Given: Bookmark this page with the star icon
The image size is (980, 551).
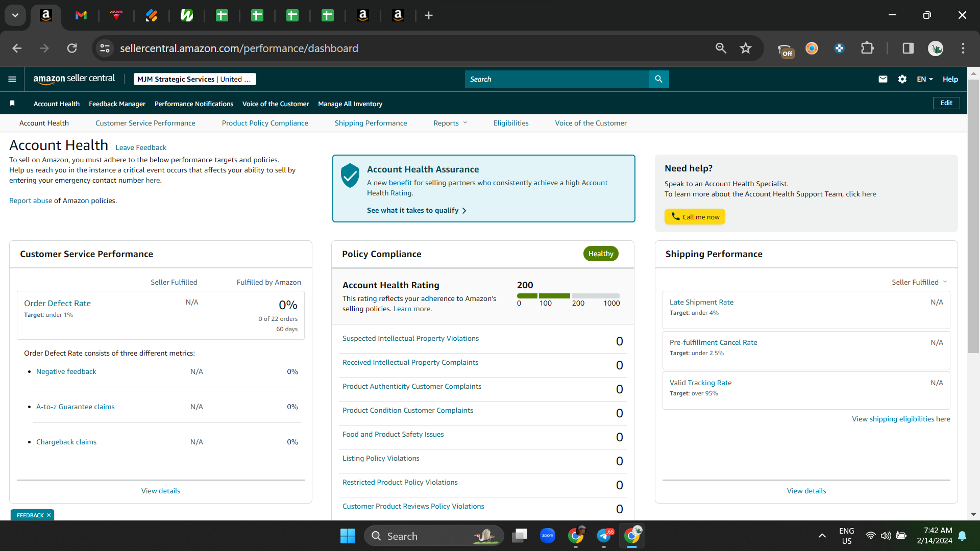Looking at the screenshot, I should click(746, 48).
